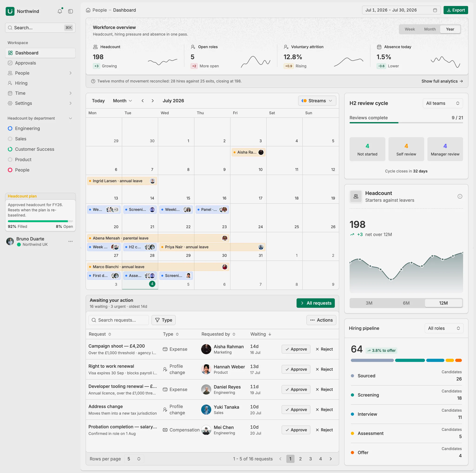Open the notifications bell

tap(60, 11)
